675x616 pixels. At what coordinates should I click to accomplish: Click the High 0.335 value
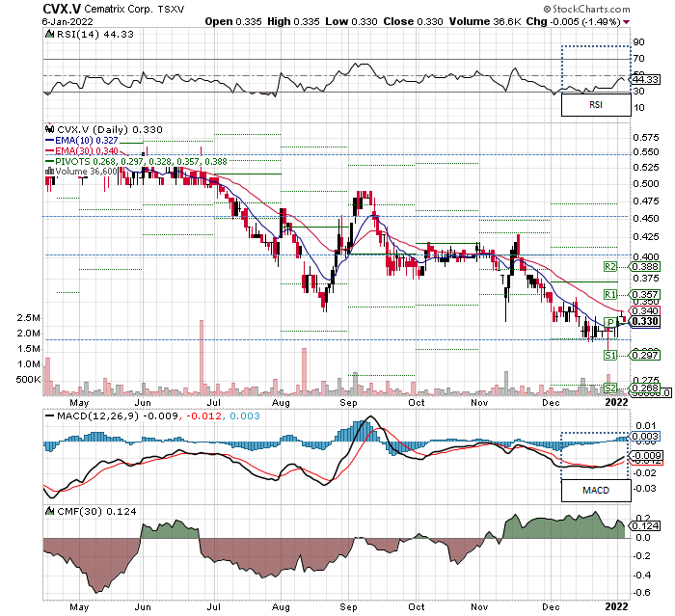tap(293, 21)
